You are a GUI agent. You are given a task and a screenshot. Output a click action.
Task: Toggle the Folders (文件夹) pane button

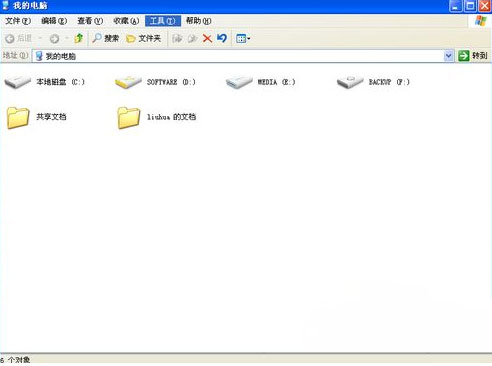coord(144,38)
